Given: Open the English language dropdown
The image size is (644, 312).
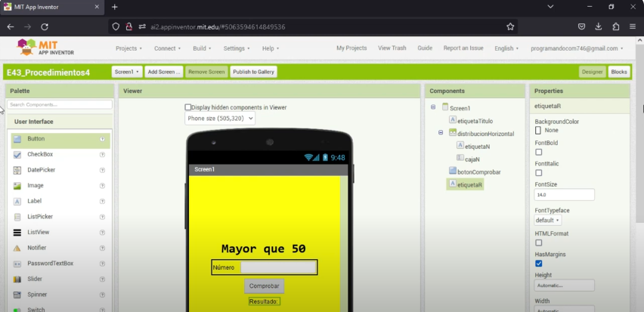Looking at the screenshot, I should tap(506, 48).
